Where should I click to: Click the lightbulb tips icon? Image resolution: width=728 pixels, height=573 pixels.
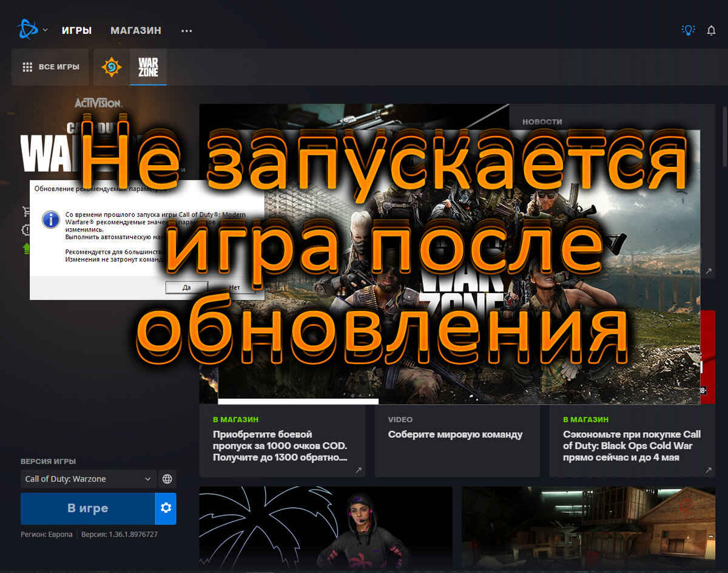pyautogui.click(x=687, y=30)
